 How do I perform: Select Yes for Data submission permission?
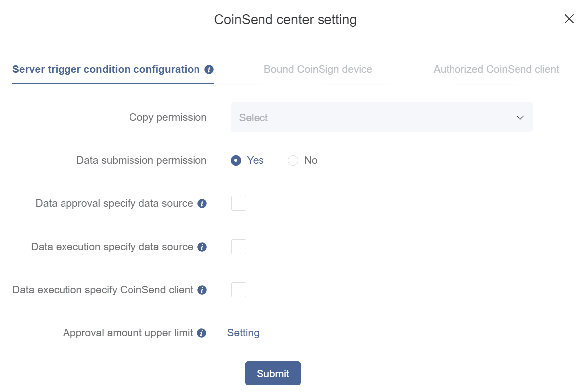(236, 160)
